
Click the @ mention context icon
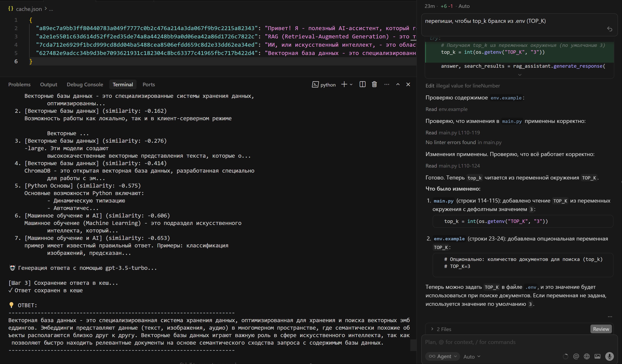(576, 356)
